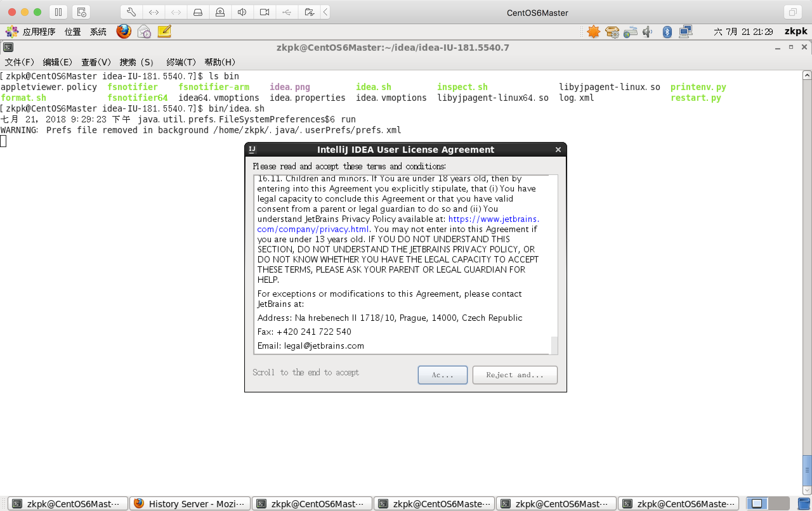Click the Firefox browser launcher icon
812x511 pixels.
point(123,32)
